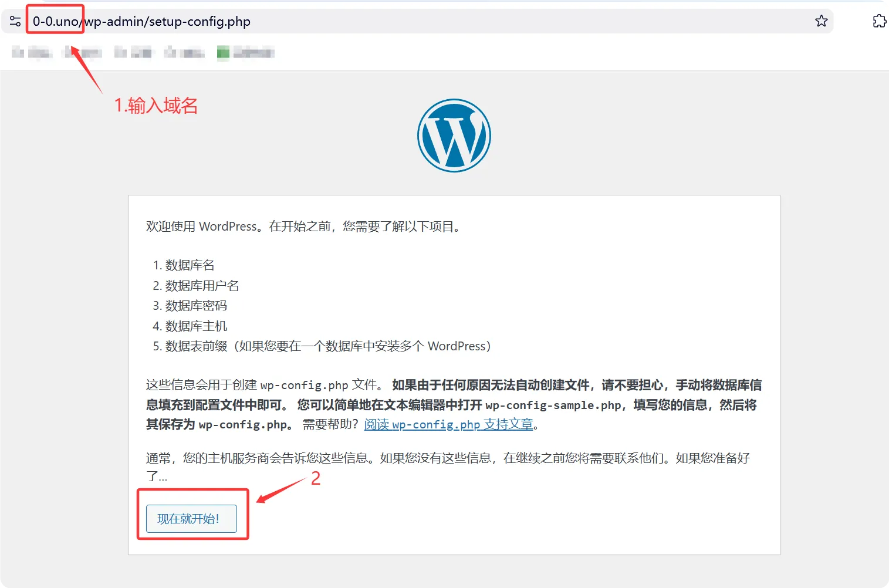Open the fourth bookmark on the bookmarks bar
The height and width of the screenshot is (588, 889).
184,52
